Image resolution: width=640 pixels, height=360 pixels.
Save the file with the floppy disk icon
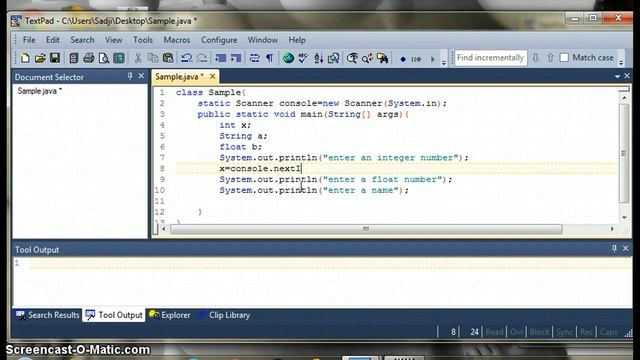click(55, 58)
